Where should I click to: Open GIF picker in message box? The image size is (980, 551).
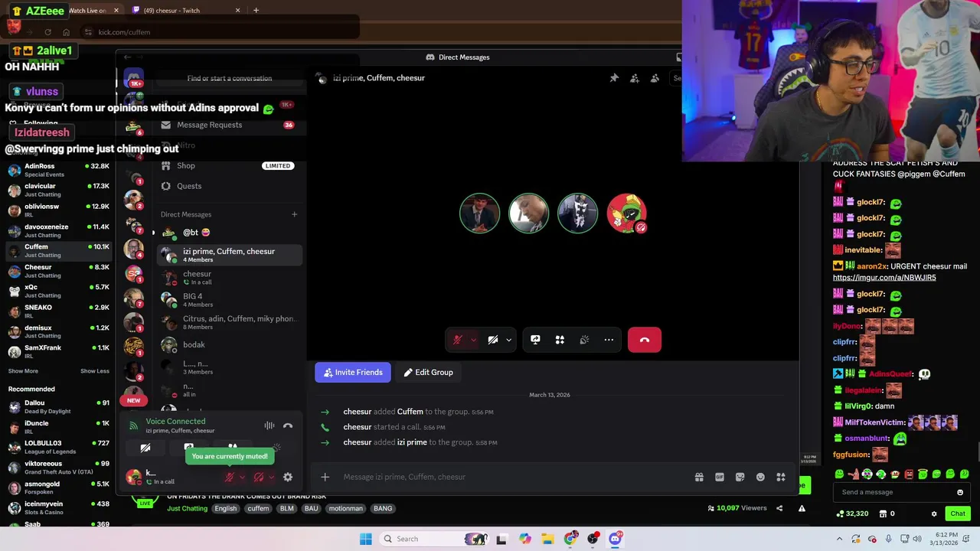[x=720, y=477]
